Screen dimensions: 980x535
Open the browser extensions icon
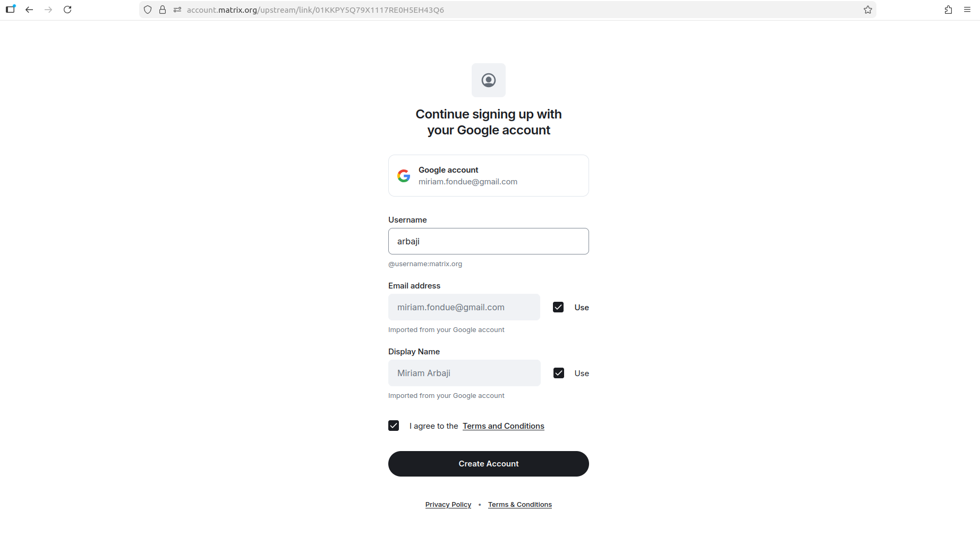(948, 10)
